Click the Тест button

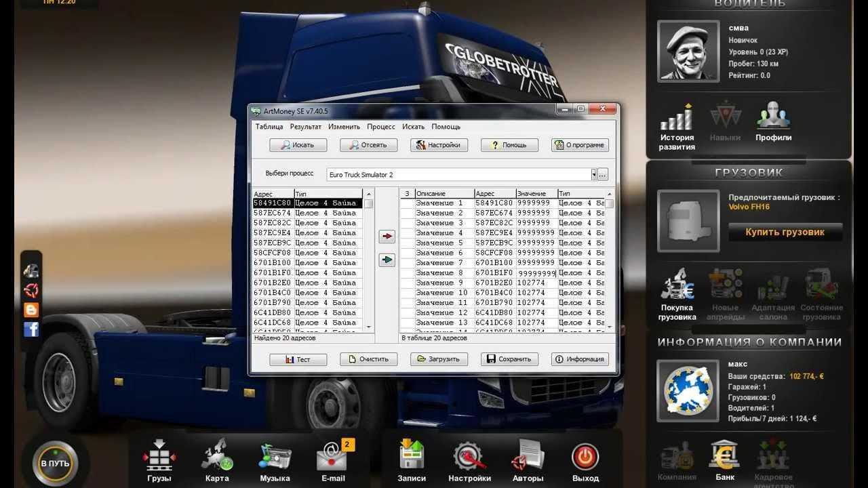pos(298,359)
